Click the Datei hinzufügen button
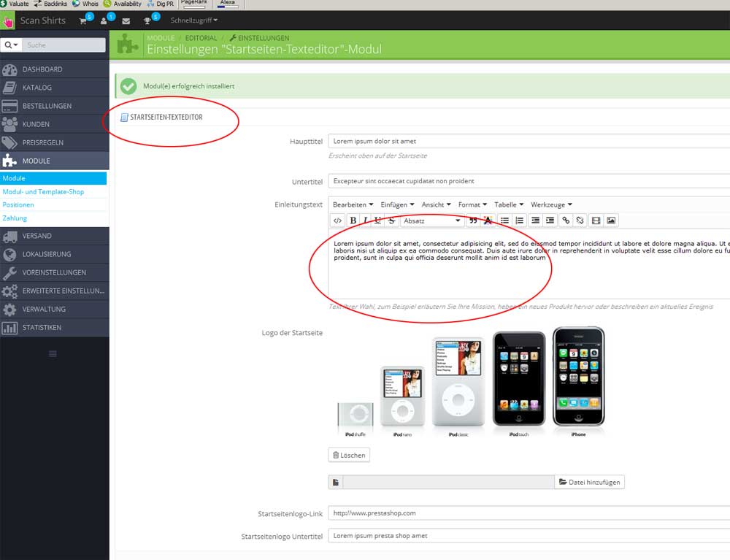Screen dimensions: 730x560 [589, 483]
